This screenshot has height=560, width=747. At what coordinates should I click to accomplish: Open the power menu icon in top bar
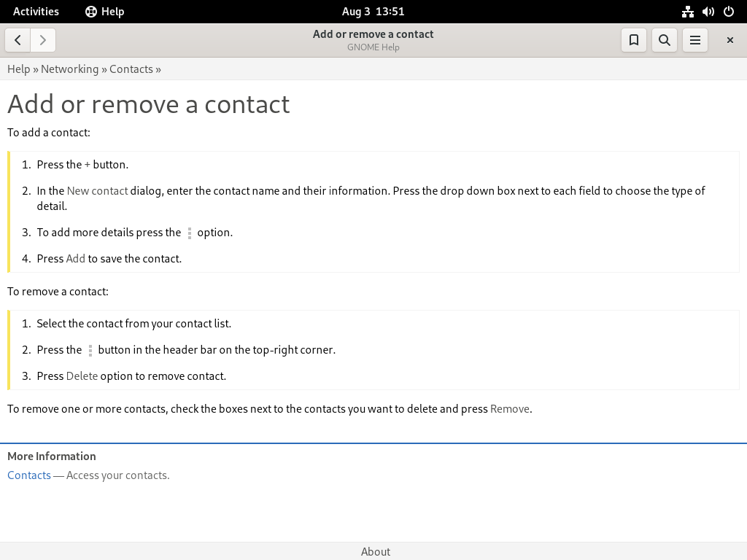(729, 12)
